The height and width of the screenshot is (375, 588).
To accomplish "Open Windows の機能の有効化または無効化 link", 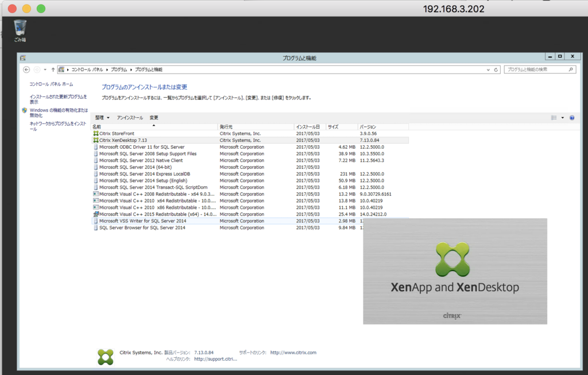I will point(59,113).
